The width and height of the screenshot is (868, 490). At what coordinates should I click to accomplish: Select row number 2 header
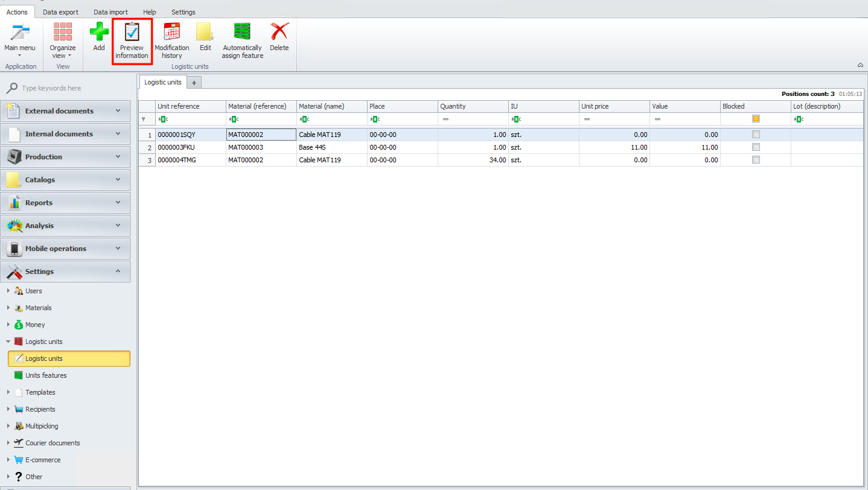[x=147, y=147]
